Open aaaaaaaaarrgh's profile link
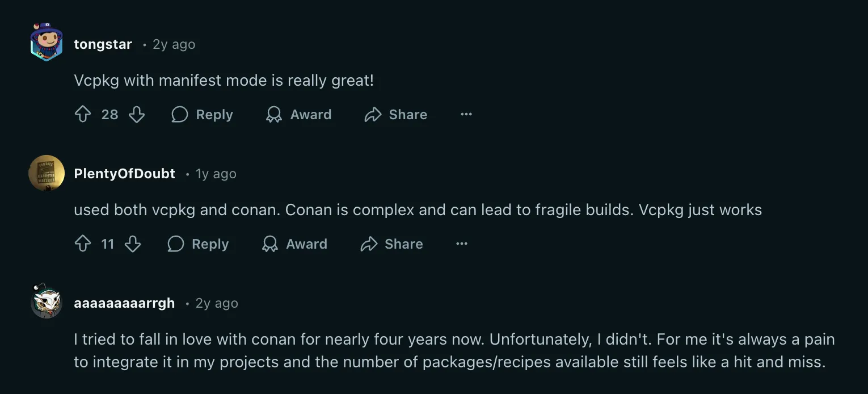The height and width of the screenshot is (394, 868). pyautogui.click(x=124, y=303)
